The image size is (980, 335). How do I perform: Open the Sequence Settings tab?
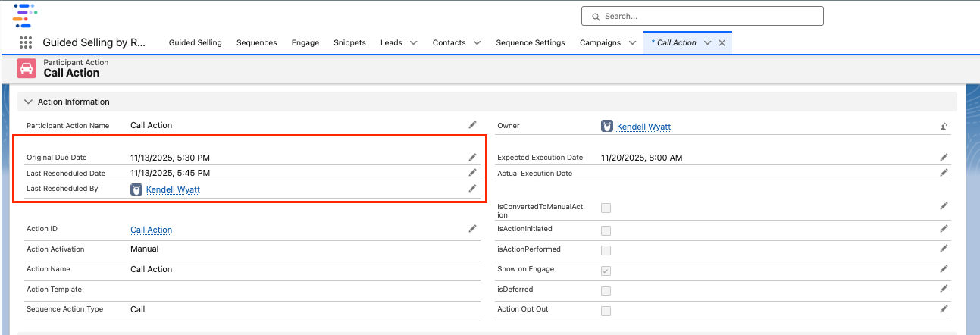tap(531, 42)
